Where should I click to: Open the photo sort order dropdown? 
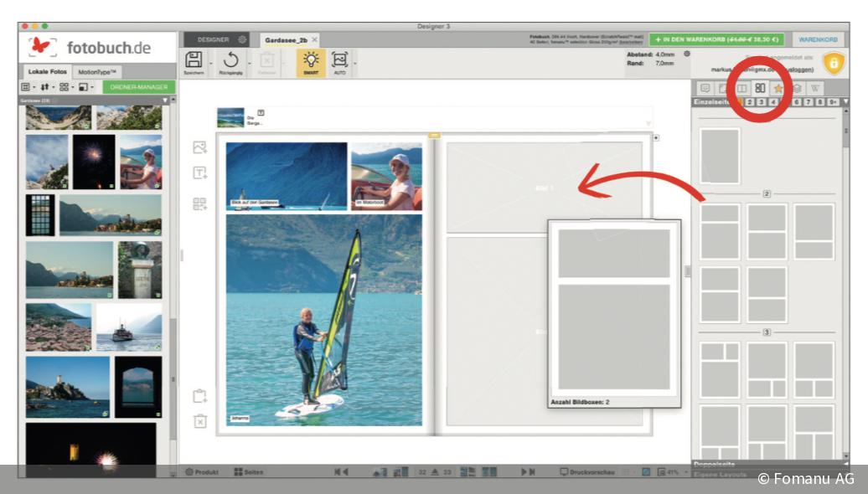coord(47,87)
